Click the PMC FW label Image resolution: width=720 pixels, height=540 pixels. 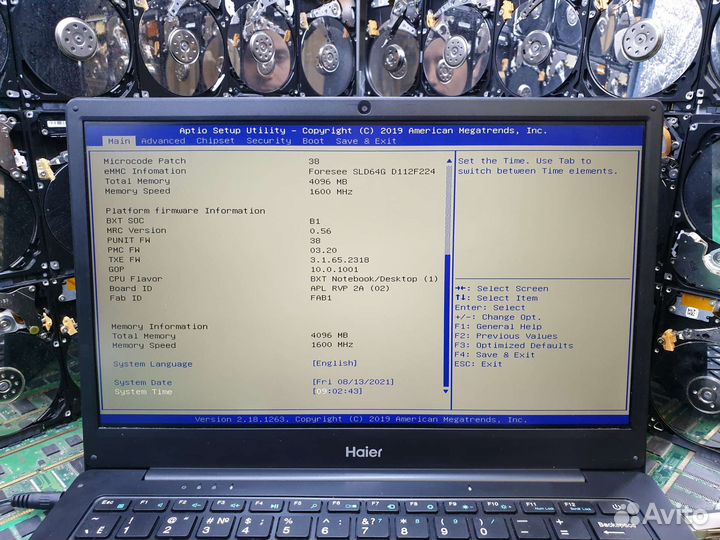tap(124, 250)
